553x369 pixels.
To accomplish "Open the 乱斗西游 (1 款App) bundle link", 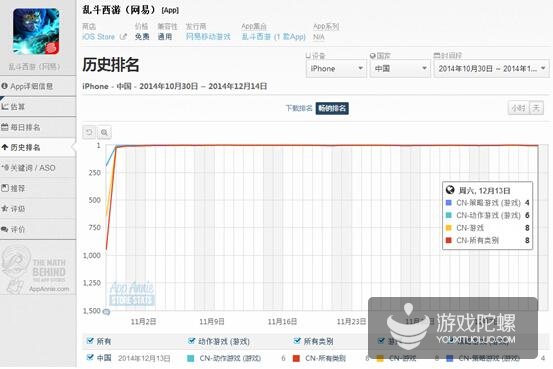I will pos(273,37).
